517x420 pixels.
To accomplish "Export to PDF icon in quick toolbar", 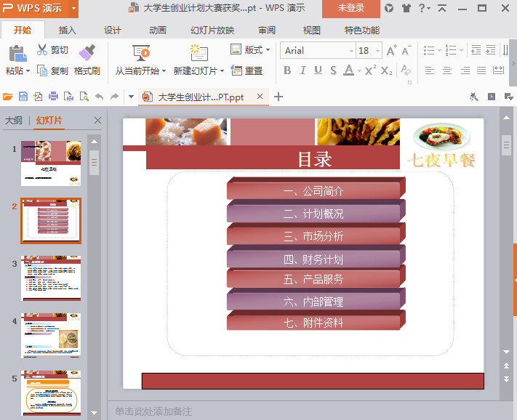I will (38, 97).
